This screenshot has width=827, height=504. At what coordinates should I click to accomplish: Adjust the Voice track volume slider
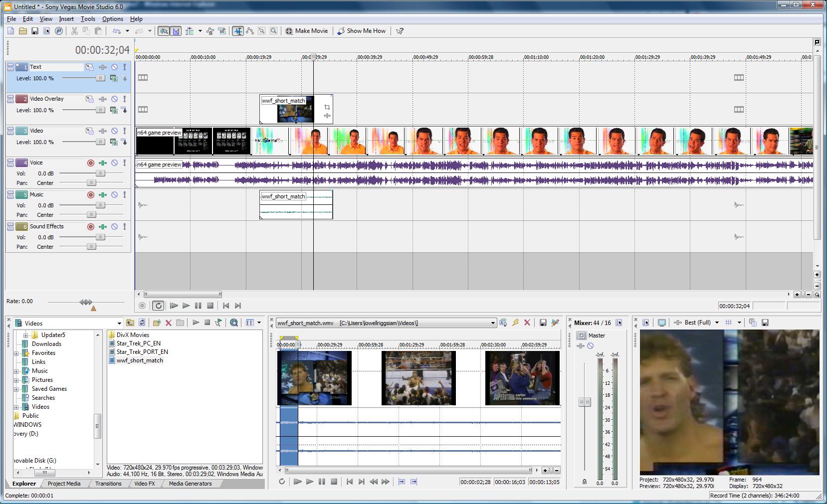tap(100, 173)
